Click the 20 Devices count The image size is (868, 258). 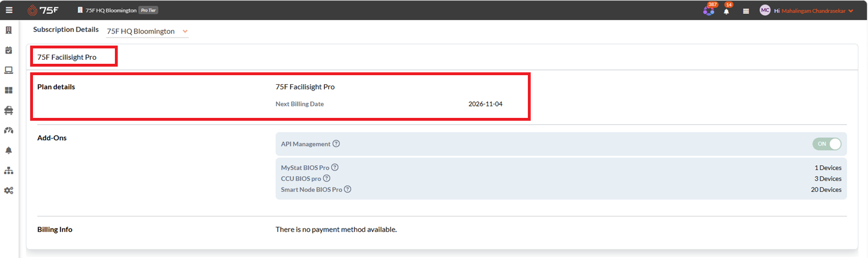[x=826, y=190]
